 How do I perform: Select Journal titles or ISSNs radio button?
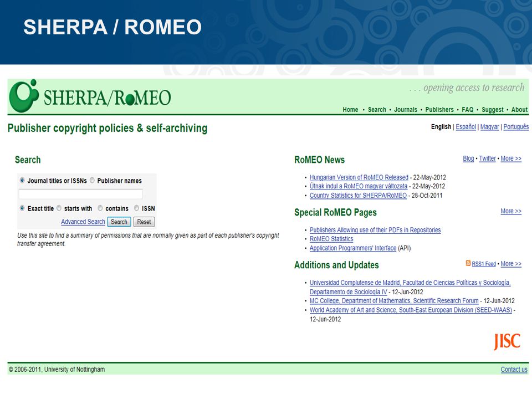tap(22, 180)
